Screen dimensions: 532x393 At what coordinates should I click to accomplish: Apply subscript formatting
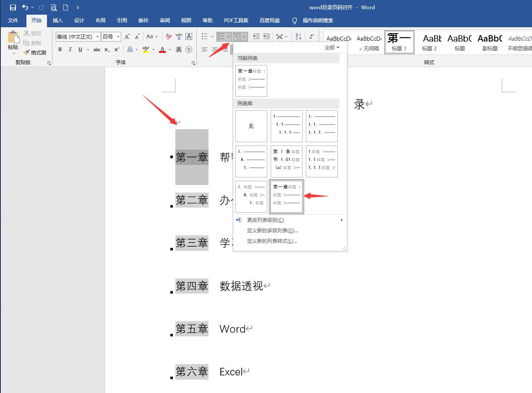106,50
